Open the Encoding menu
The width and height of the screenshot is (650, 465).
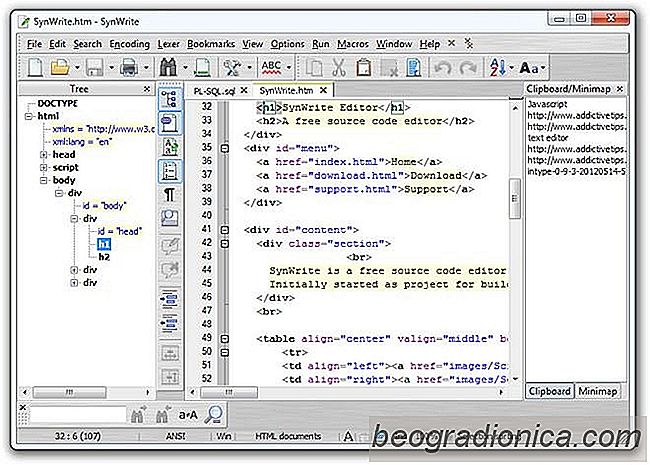[x=129, y=44]
